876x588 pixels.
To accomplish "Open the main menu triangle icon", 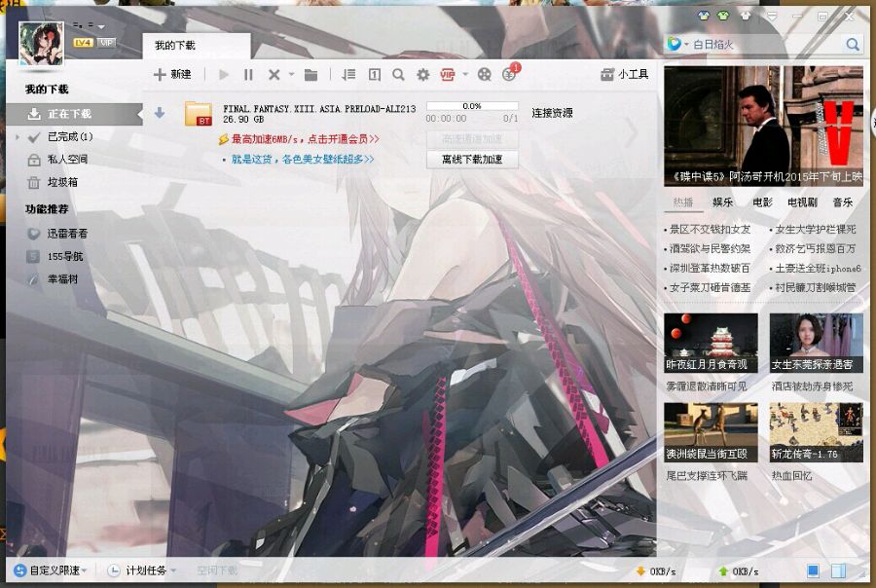I will coord(772,17).
